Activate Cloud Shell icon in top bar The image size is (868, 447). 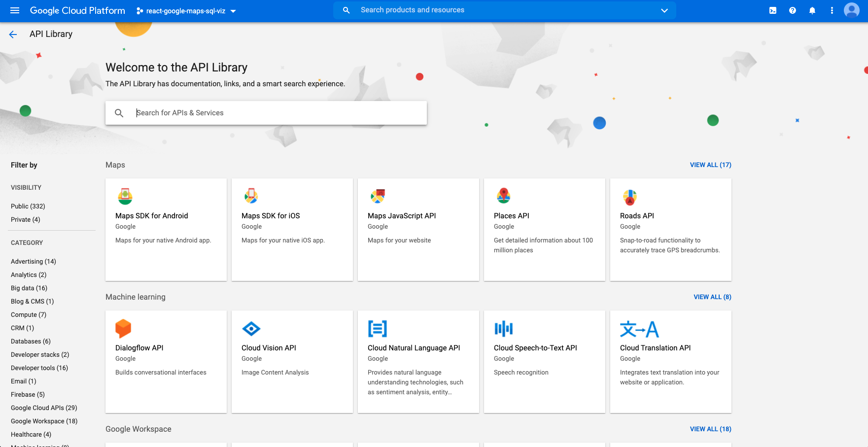[773, 10]
